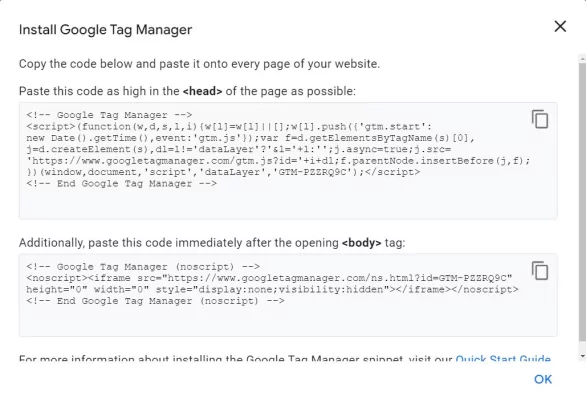Copy the head code snippet to clipboard

[540, 119]
